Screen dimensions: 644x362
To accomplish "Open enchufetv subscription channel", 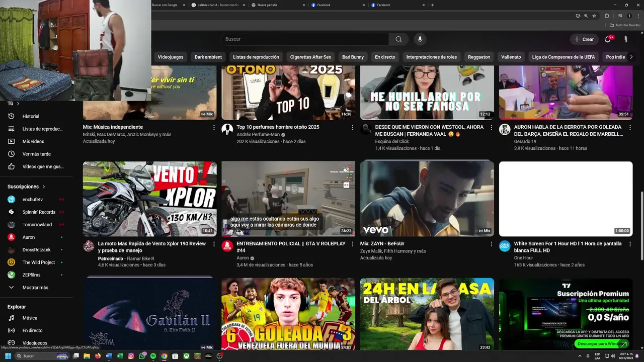I will click(36, 200).
